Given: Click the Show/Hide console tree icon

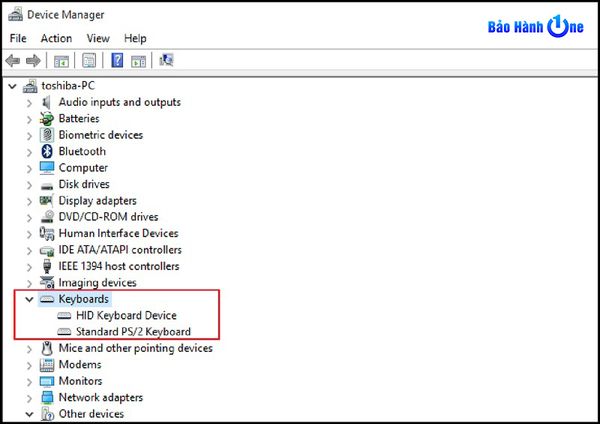Looking at the screenshot, I should pyautogui.click(x=62, y=61).
